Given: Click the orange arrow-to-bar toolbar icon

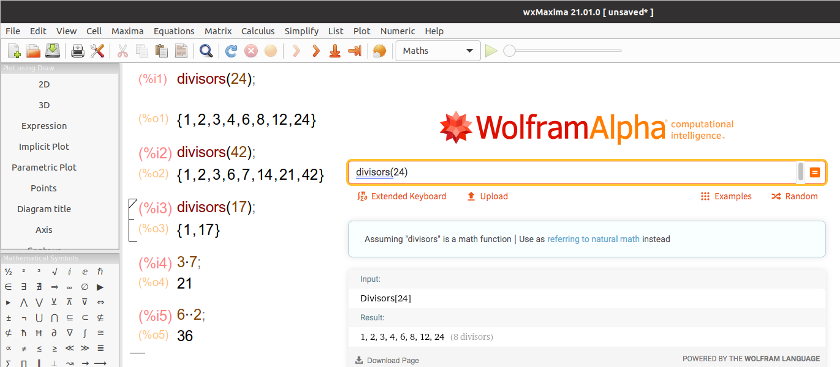Looking at the screenshot, I should pos(354,51).
